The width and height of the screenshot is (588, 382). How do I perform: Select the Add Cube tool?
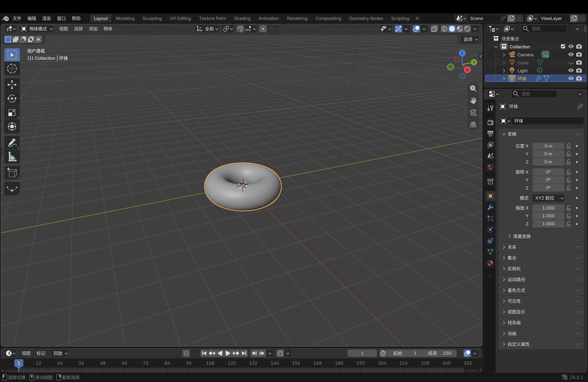[12, 173]
